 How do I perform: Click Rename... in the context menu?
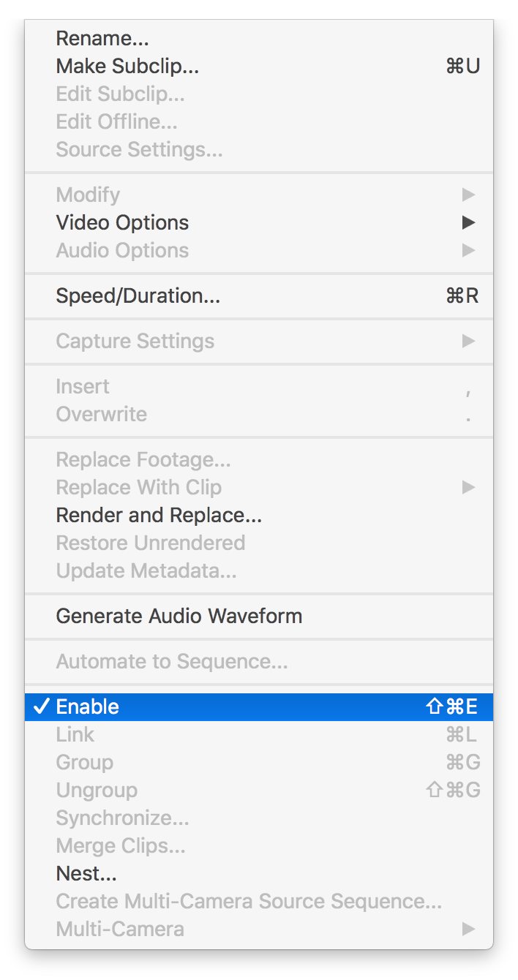102,39
